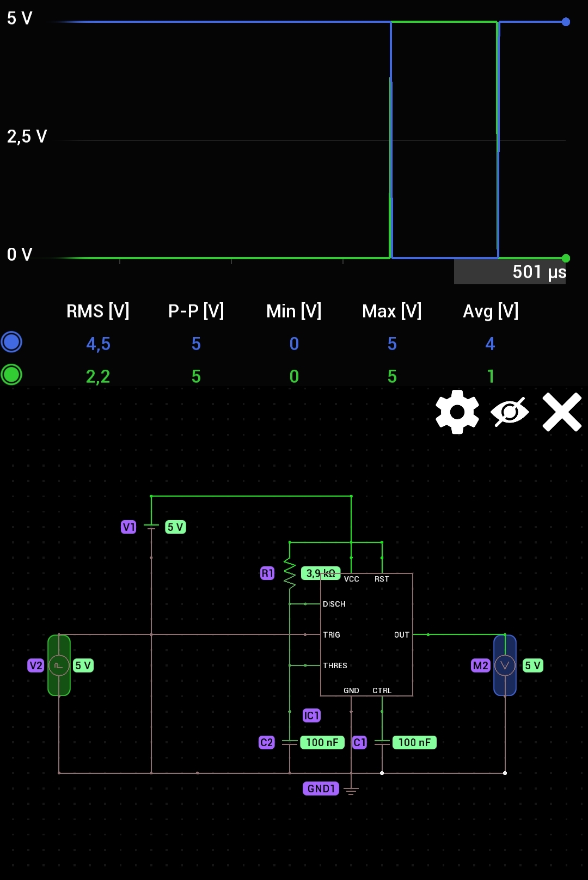Screen dimensions: 588x880
Task: Open oscilloscope settings gear
Action: 457,412
